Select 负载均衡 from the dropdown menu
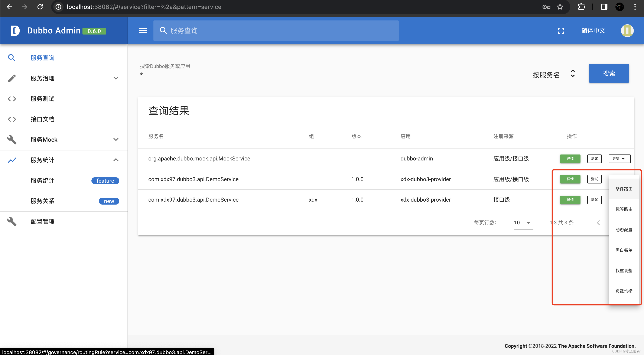The width and height of the screenshot is (644, 355). [624, 291]
